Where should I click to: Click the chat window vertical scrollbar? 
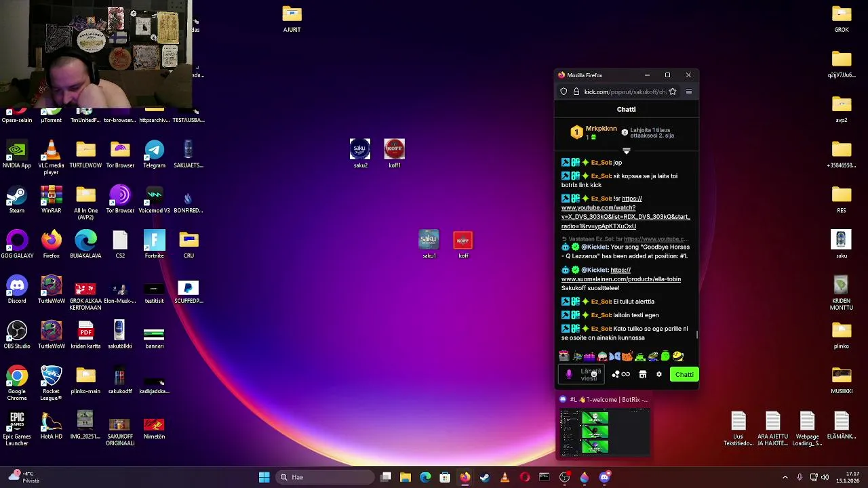click(x=696, y=334)
